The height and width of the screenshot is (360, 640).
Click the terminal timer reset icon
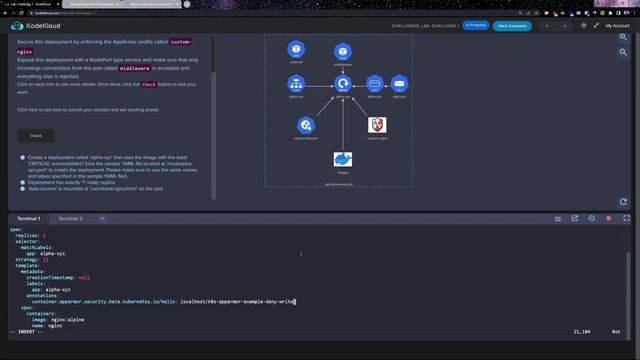(x=591, y=218)
